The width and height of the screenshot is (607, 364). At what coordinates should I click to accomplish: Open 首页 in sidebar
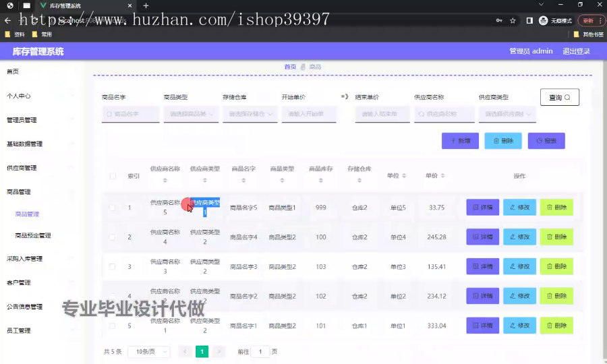[x=13, y=71]
